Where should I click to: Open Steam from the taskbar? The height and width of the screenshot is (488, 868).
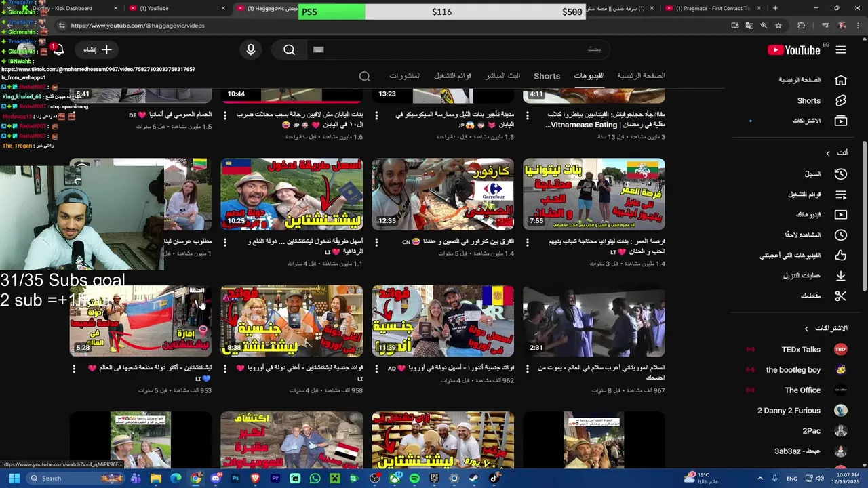(x=473, y=478)
